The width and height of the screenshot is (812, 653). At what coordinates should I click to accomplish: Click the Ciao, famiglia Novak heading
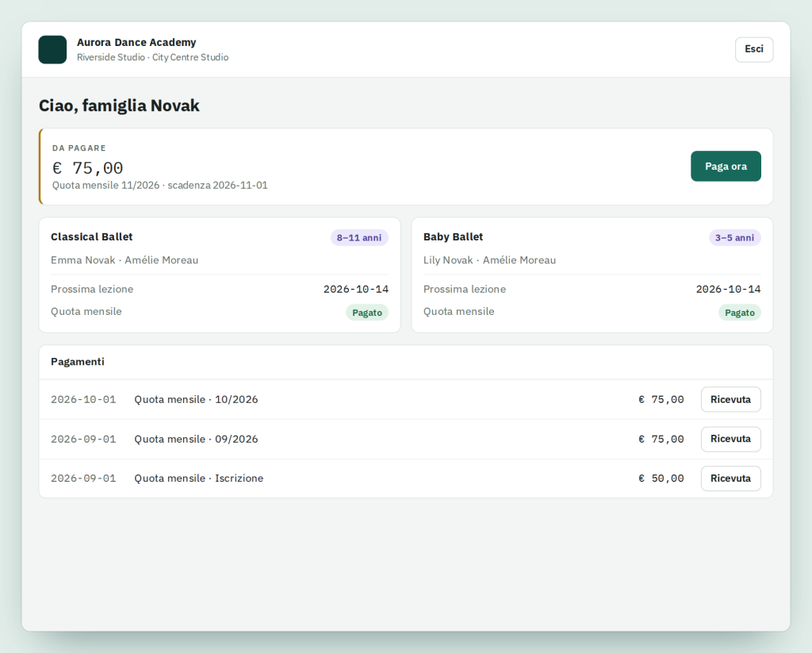tap(119, 106)
